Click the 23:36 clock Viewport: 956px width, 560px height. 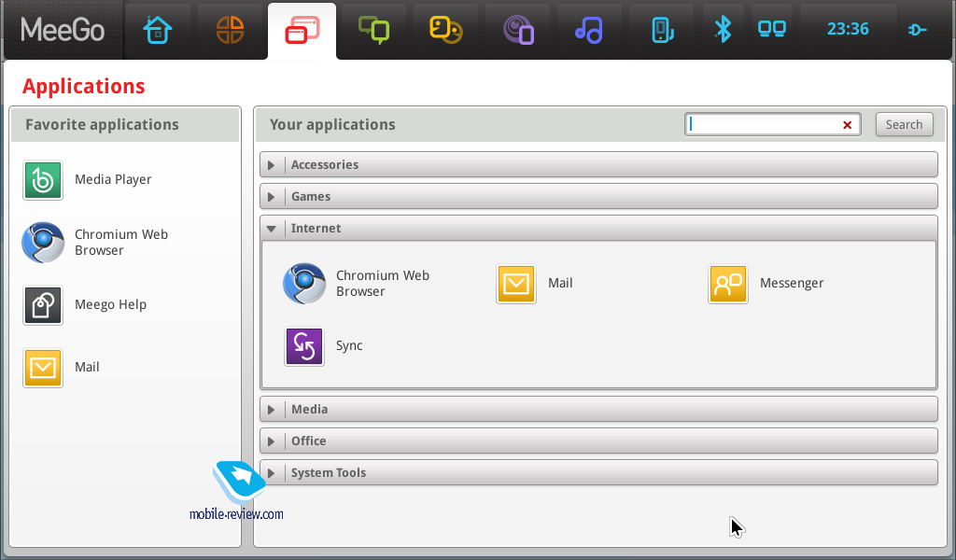tap(848, 29)
